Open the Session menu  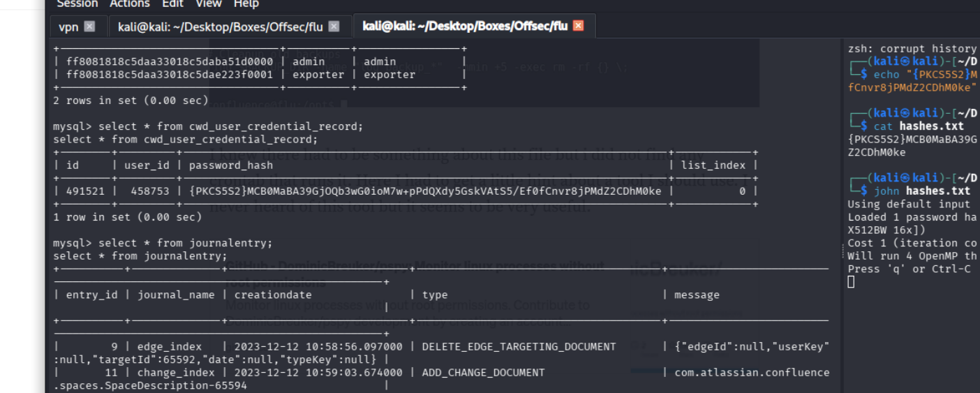[77, 4]
